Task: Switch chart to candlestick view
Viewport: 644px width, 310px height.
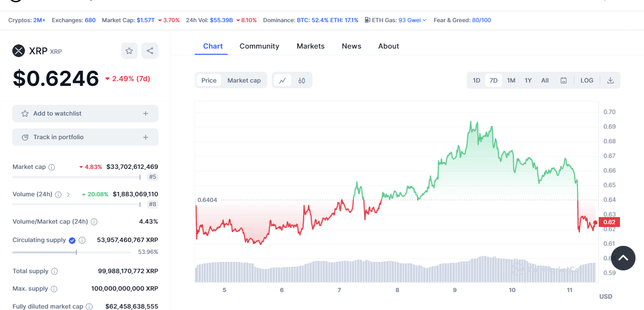Action: [302, 80]
